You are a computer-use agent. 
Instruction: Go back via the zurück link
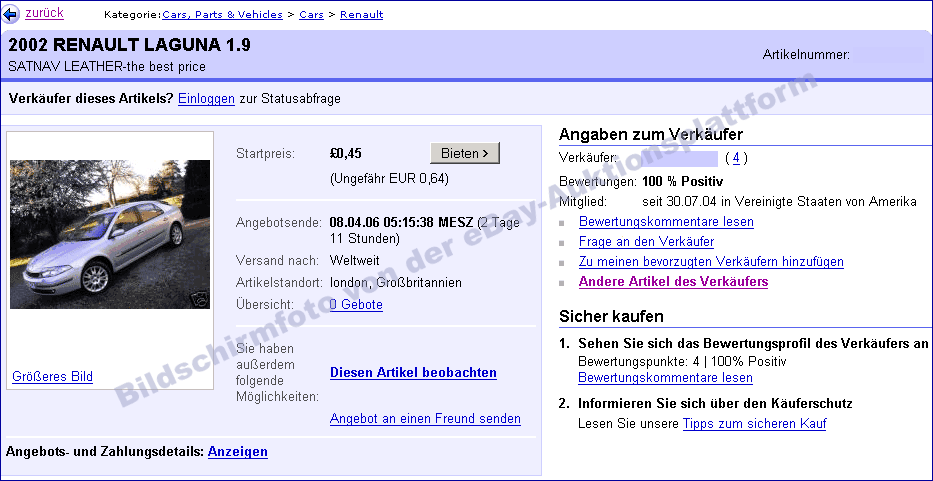pos(44,13)
